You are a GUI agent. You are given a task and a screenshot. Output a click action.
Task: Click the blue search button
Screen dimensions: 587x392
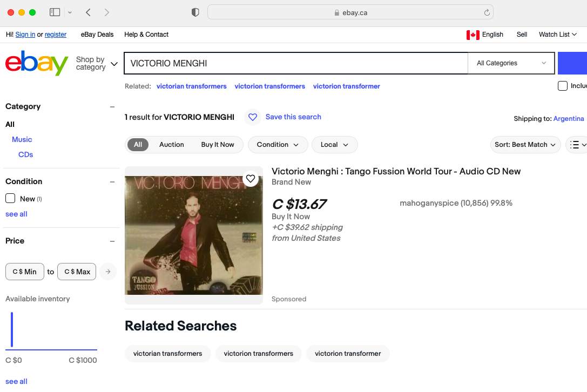pos(572,63)
